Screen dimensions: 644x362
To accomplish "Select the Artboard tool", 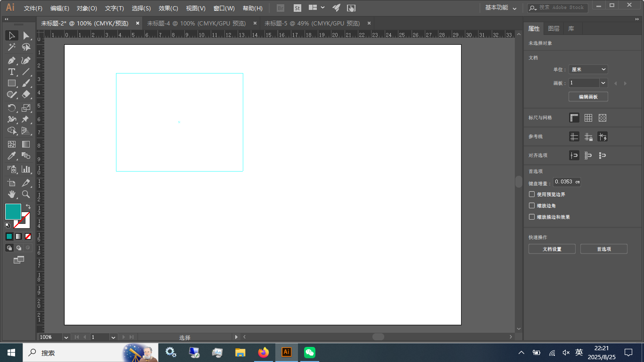I will [12, 183].
